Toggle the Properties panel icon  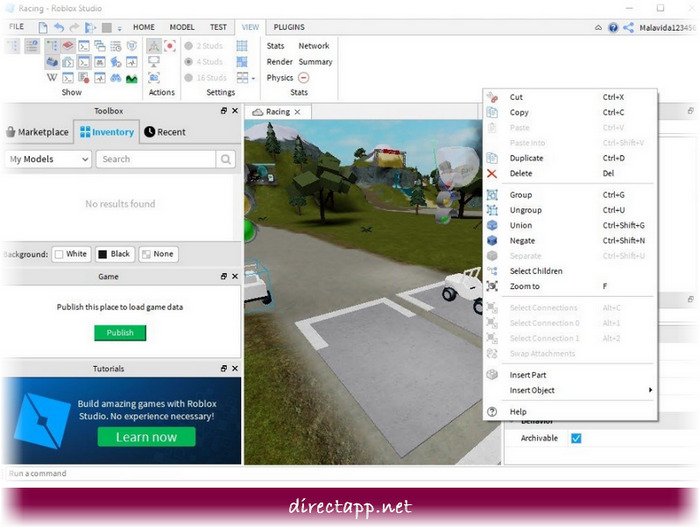pos(32,46)
